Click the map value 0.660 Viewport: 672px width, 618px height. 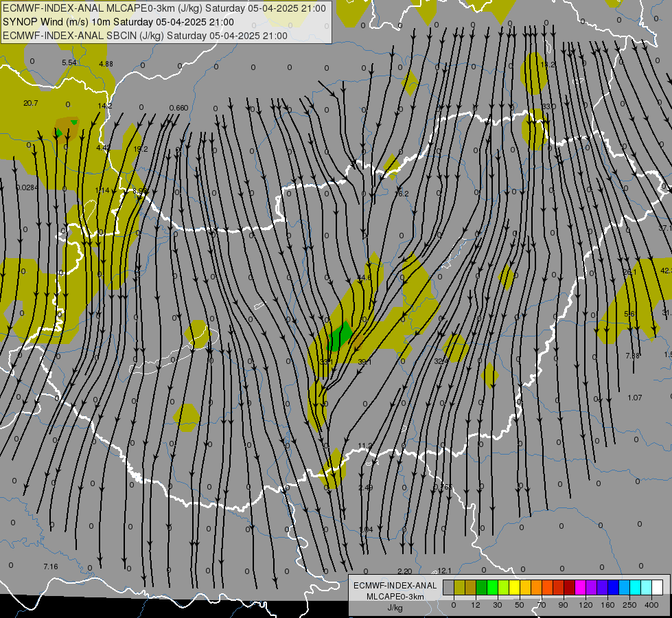(x=178, y=108)
